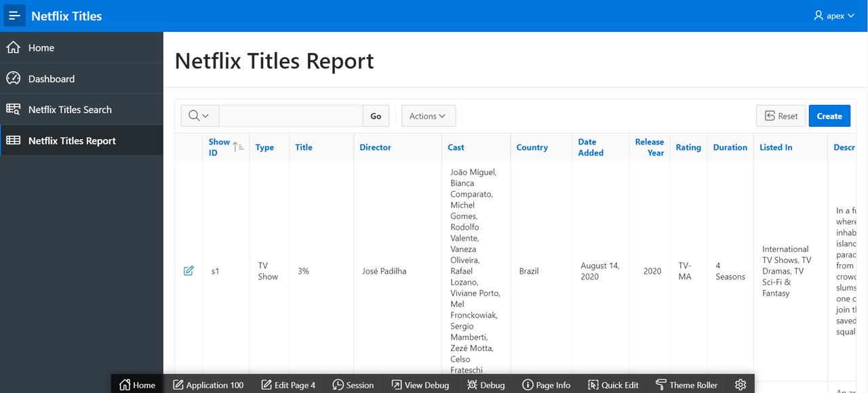
Task: Click the Create button
Action: 829,116
